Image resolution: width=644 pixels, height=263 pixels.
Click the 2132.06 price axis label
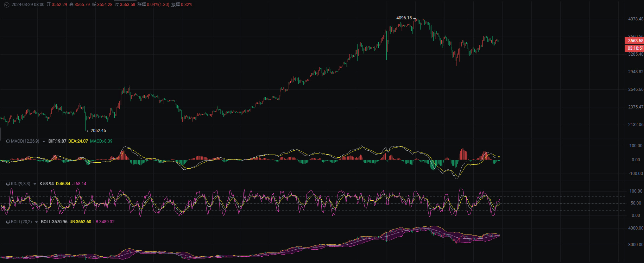[636, 125]
